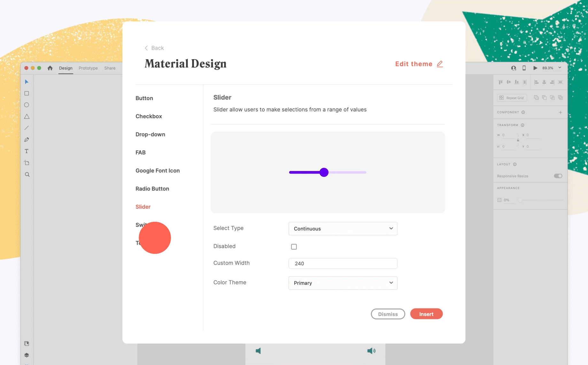Open the Select Type dropdown
The width and height of the screenshot is (588, 365).
(343, 229)
